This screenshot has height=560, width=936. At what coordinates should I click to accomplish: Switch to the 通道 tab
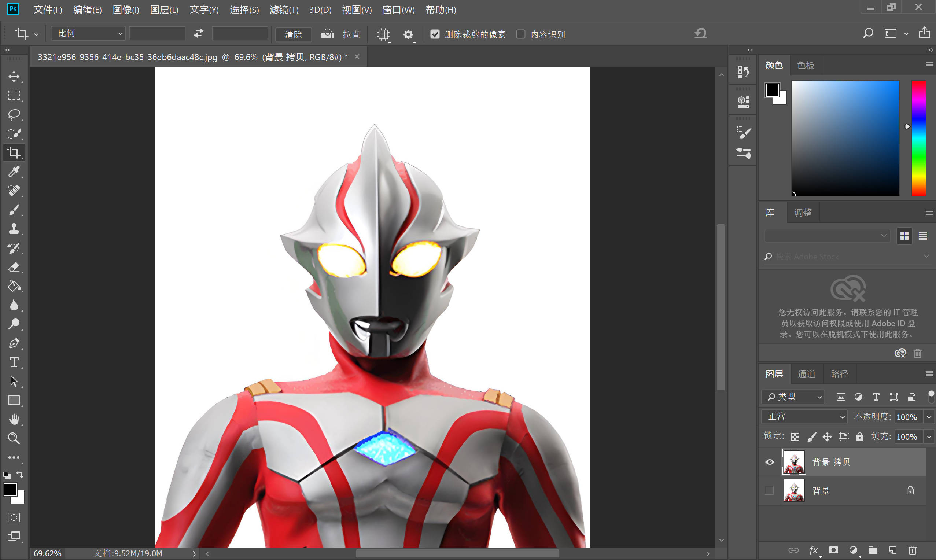click(x=807, y=374)
